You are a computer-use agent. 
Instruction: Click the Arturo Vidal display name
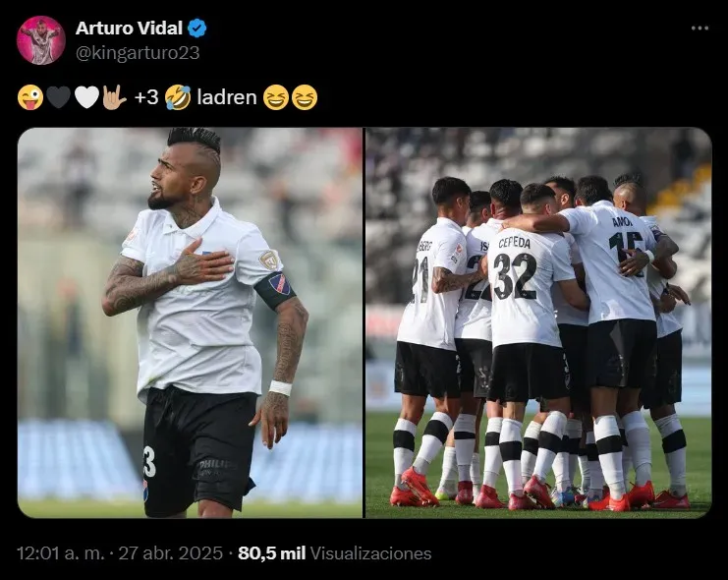(x=129, y=29)
